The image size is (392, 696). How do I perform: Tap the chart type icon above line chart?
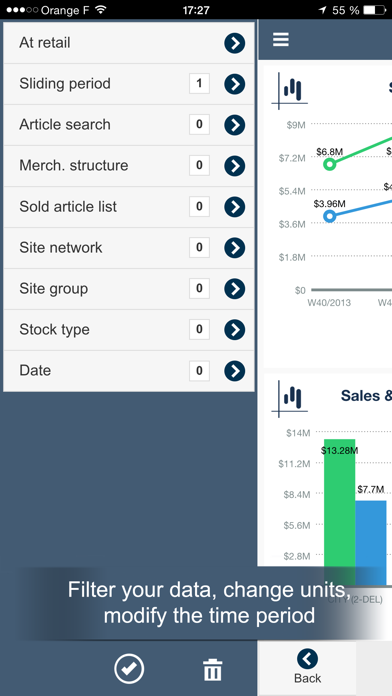[x=289, y=91]
